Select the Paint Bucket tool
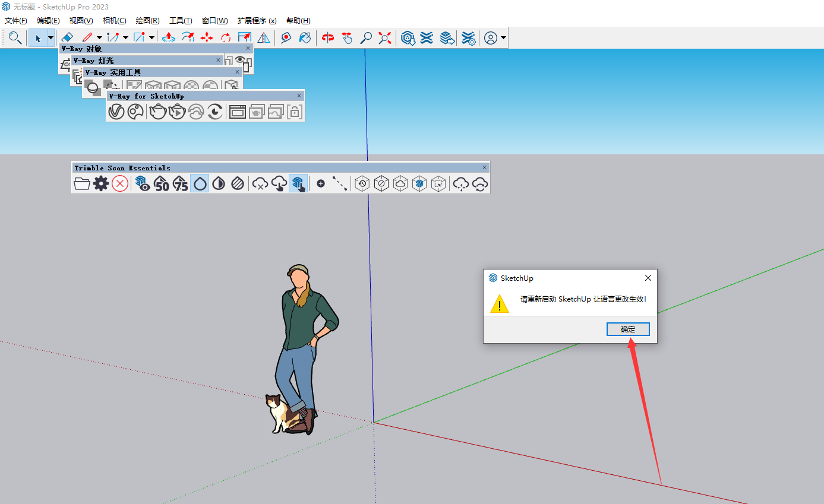Viewport: 824px width, 504px height. (x=305, y=37)
